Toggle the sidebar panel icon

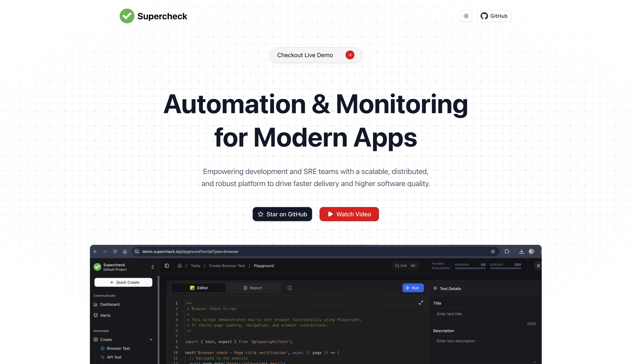pyautogui.click(x=167, y=266)
